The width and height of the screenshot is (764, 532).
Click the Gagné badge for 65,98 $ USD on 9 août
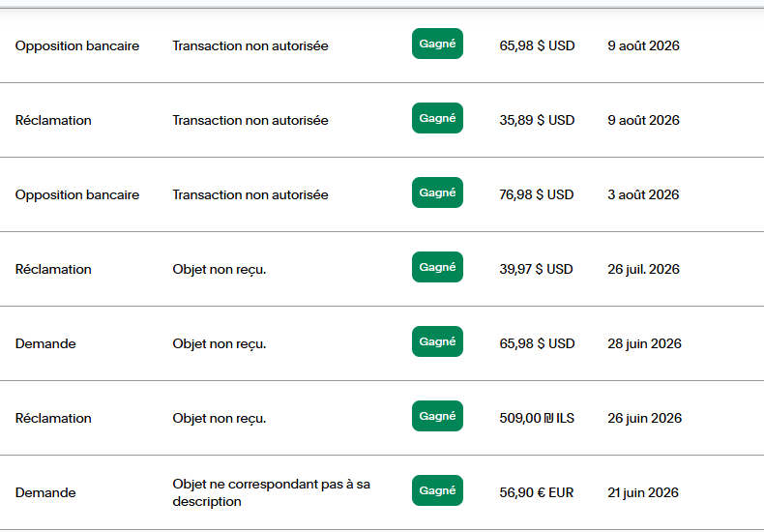point(437,44)
